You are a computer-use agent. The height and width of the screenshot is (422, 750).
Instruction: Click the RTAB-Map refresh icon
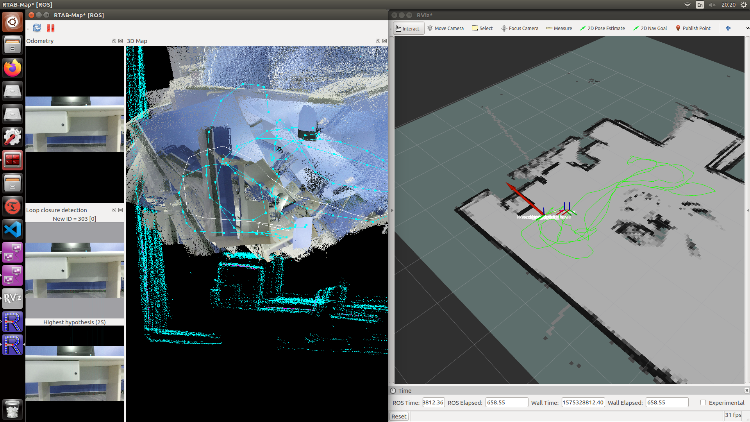(x=37, y=28)
